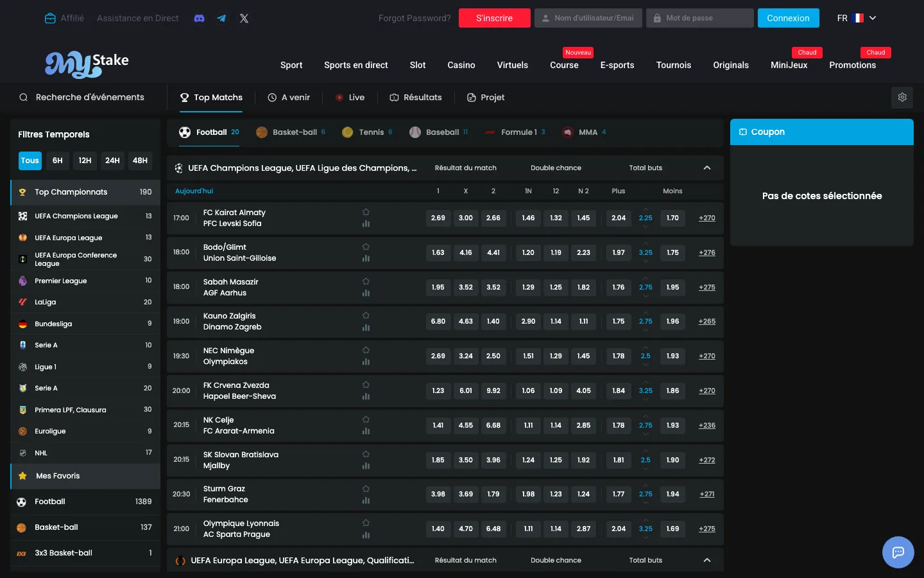Show statistics for FK Crvena Zvezda match

pyautogui.click(x=366, y=397)
